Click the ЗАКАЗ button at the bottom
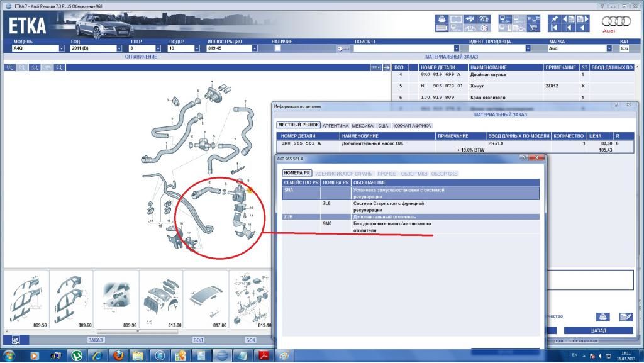644x363 pixels. point(96,340)
